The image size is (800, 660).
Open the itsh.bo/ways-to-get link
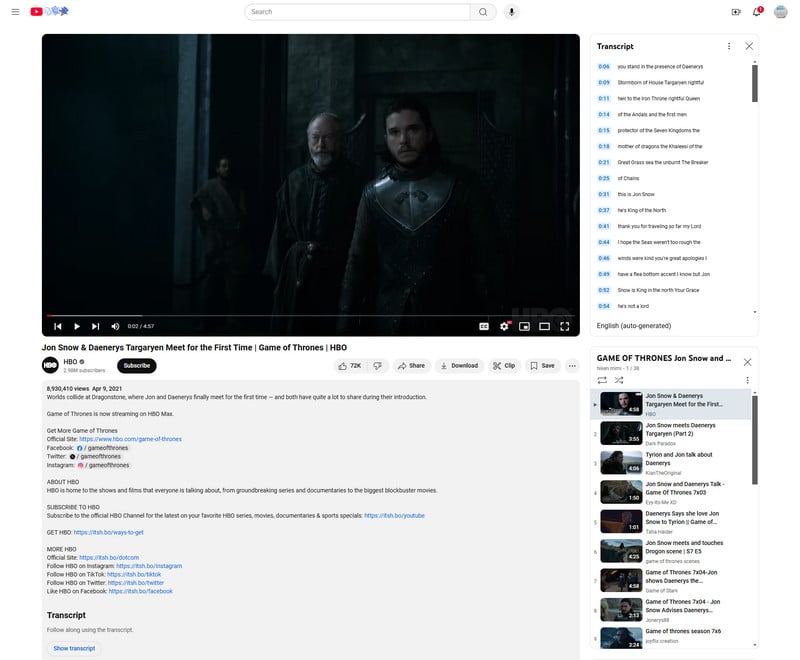(x=109, y=532)
